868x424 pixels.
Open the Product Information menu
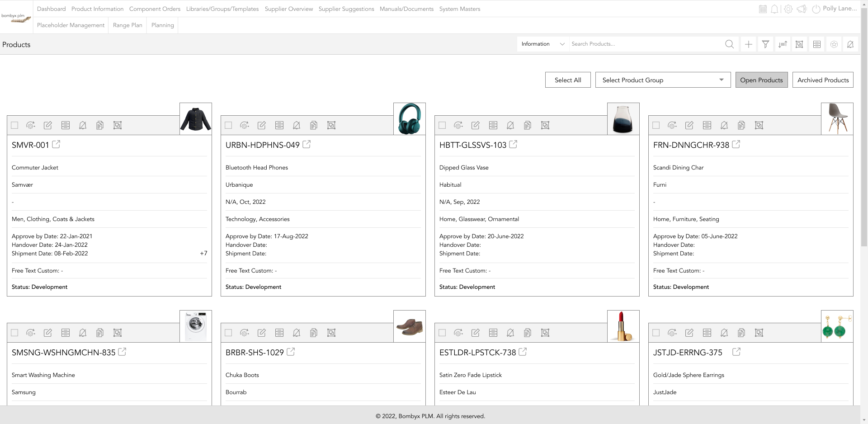(97, 9)
